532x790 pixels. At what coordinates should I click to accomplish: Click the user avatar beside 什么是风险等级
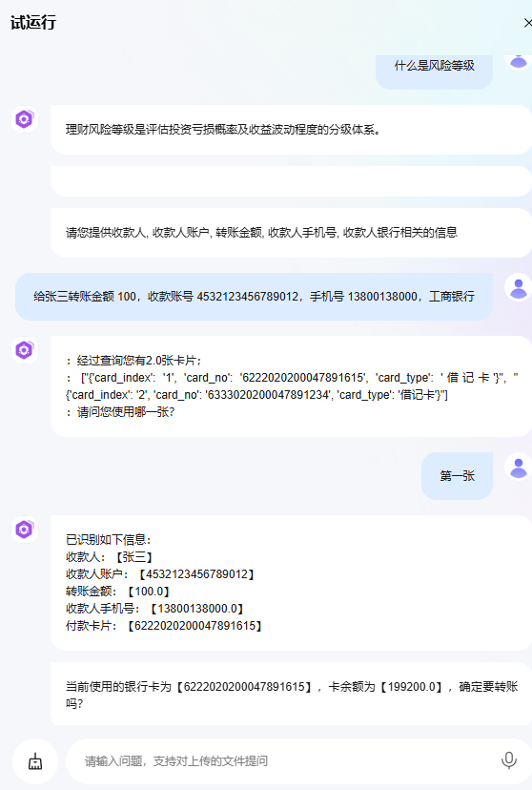click(519, 62)
